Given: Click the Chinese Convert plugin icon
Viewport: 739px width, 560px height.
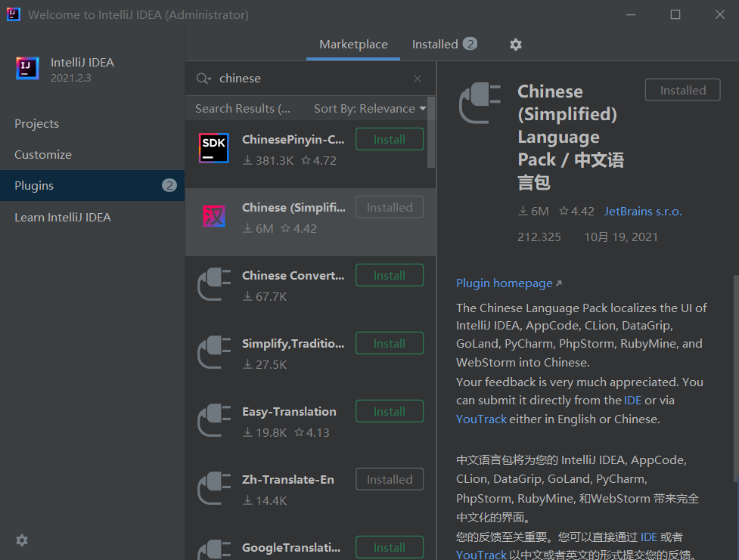Looking at the screenshot, I should [214, 284].
